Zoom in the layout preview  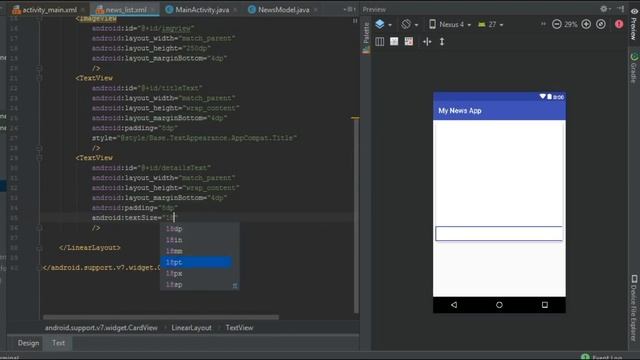point(586,24)
